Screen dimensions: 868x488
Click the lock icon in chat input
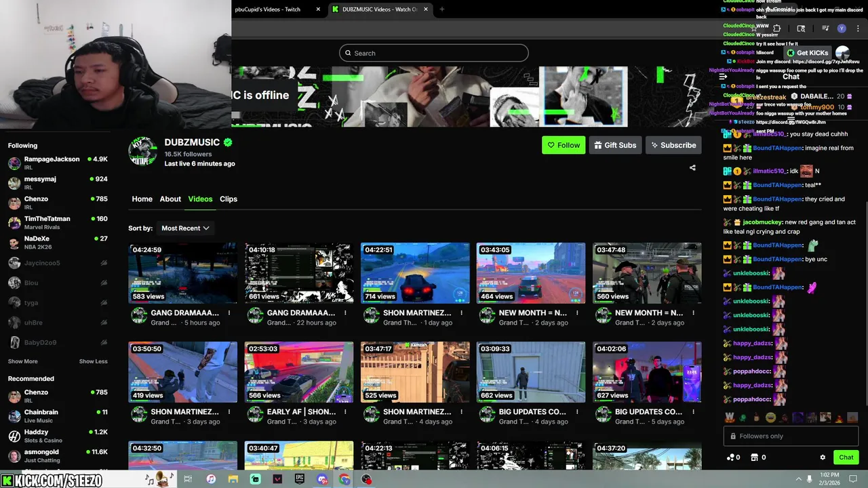point(732,436)
